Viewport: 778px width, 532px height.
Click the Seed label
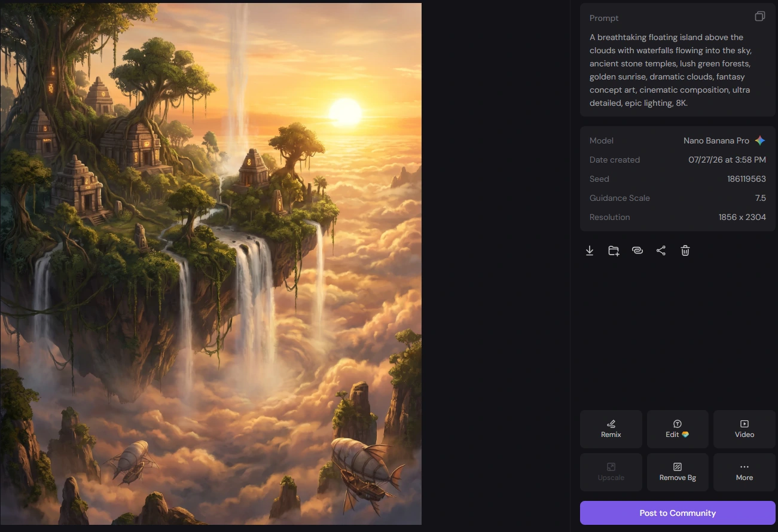click(x=599, y=179)
